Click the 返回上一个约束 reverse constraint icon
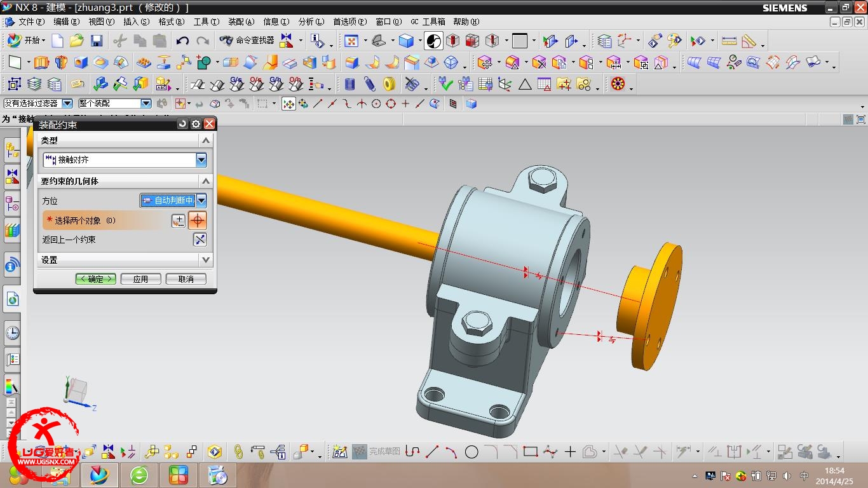 [200, 240]
